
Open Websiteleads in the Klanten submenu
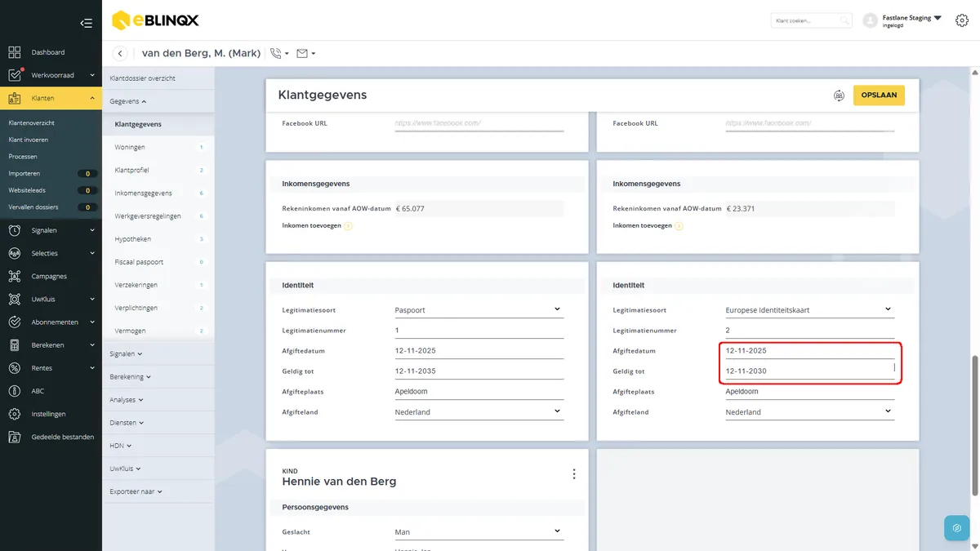[x=27, y=190]
